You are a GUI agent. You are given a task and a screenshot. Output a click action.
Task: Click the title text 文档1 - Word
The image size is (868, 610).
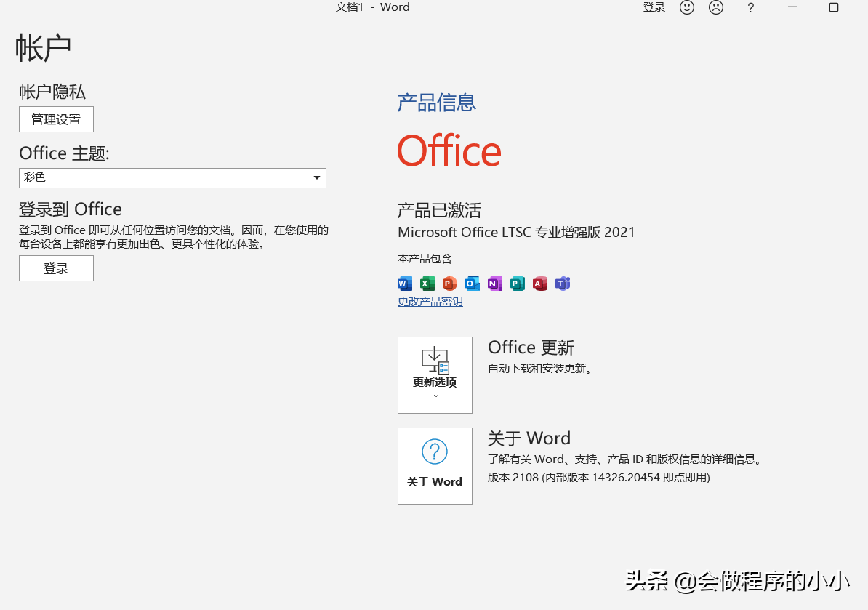(x=372, y=7)
